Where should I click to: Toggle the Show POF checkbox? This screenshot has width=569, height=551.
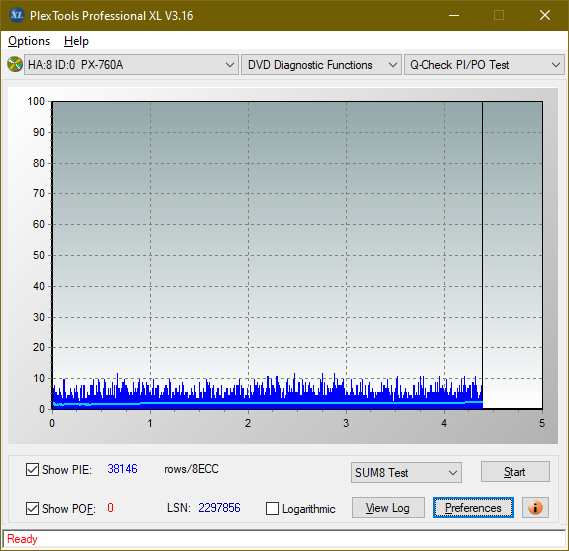tap(32, 508)
